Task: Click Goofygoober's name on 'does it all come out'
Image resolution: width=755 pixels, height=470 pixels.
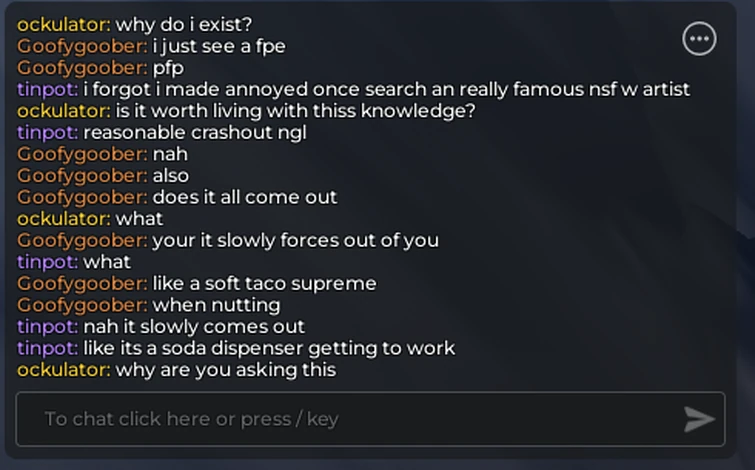Action: [x=82, y=198]
